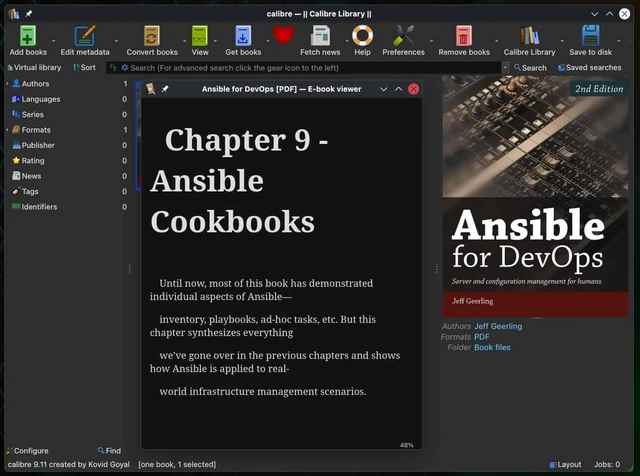This screenshot has height=476, width=640.
Task: Click the calibre app icon in title bar
Action: pyautogui.click(x=14, y=13)
